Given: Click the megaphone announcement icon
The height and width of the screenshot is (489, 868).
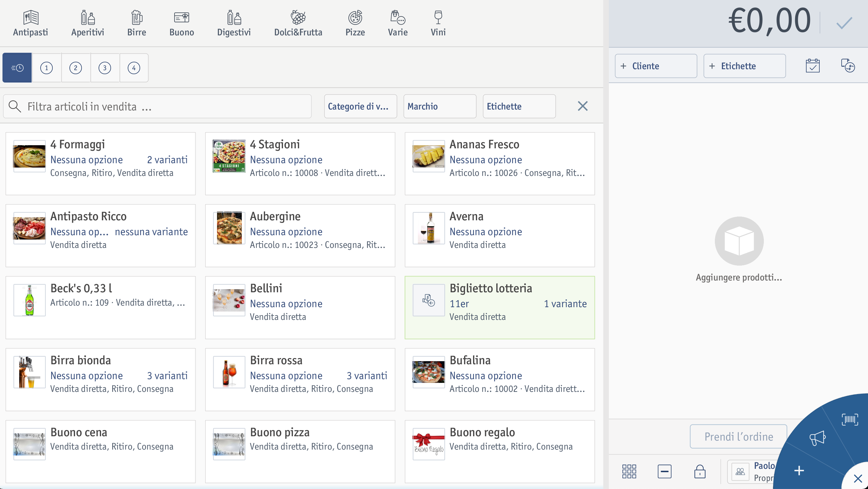Looking at the screenshot, I should pos(817,438).
